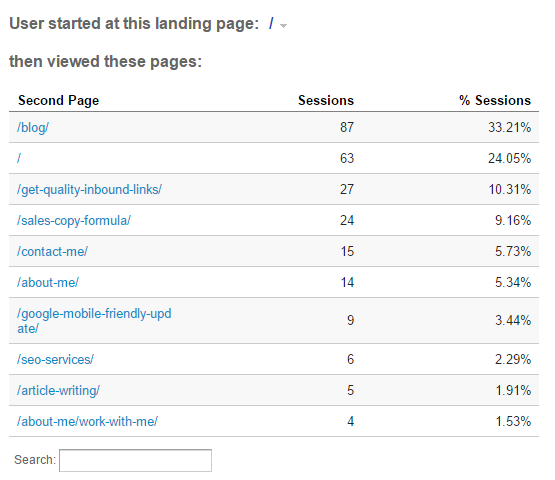Open the /google-mobile-friendly-update/ link
The image size is (555, 480).
click(94, 321)
